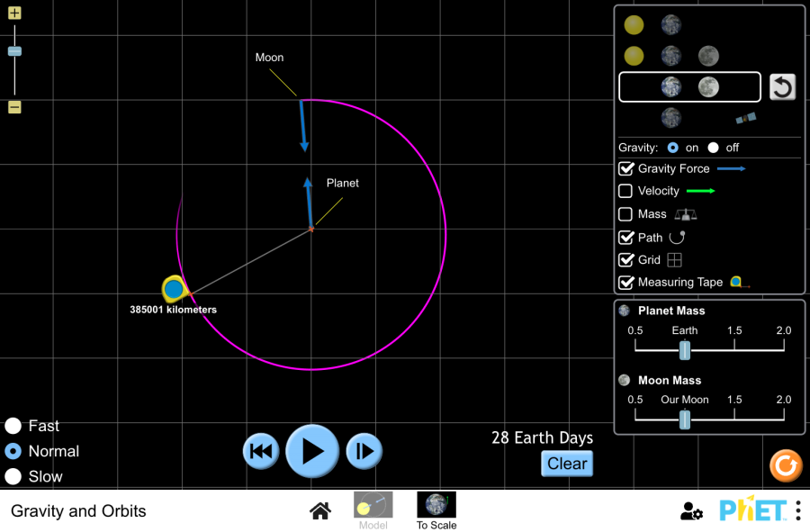Click the Rewind button
The image size is (810, 532).
(260, 451)
